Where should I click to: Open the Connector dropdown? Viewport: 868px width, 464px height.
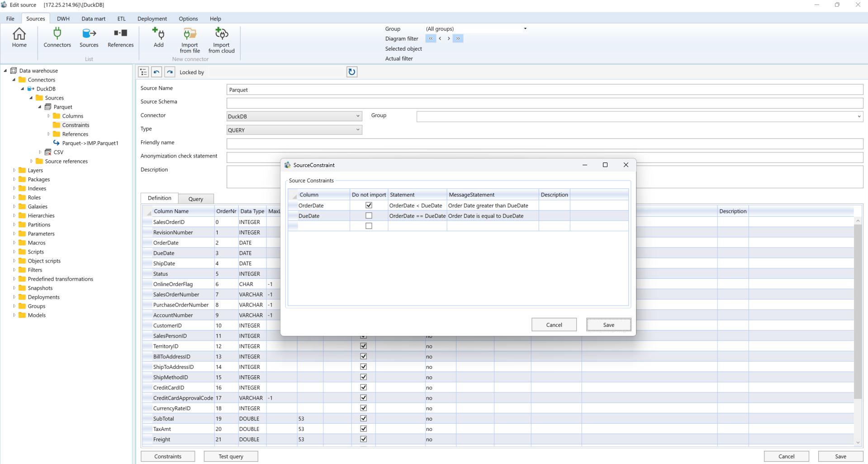tap(294, 116)
